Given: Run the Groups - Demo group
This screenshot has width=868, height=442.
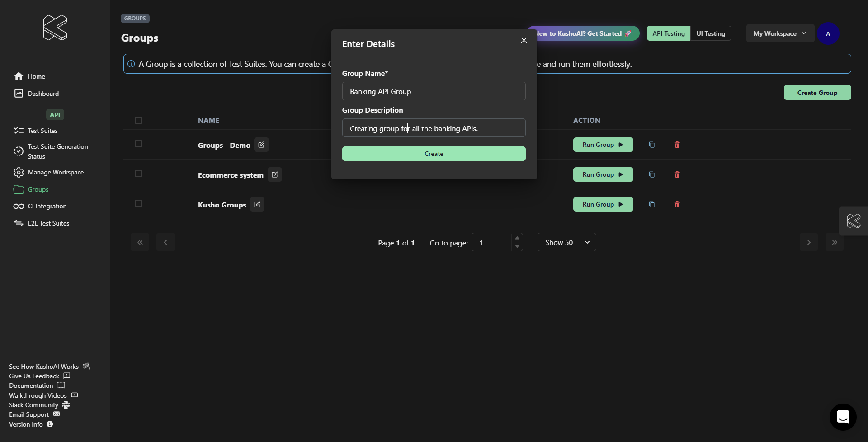Looking at the screenshot, I should point(603,145).
